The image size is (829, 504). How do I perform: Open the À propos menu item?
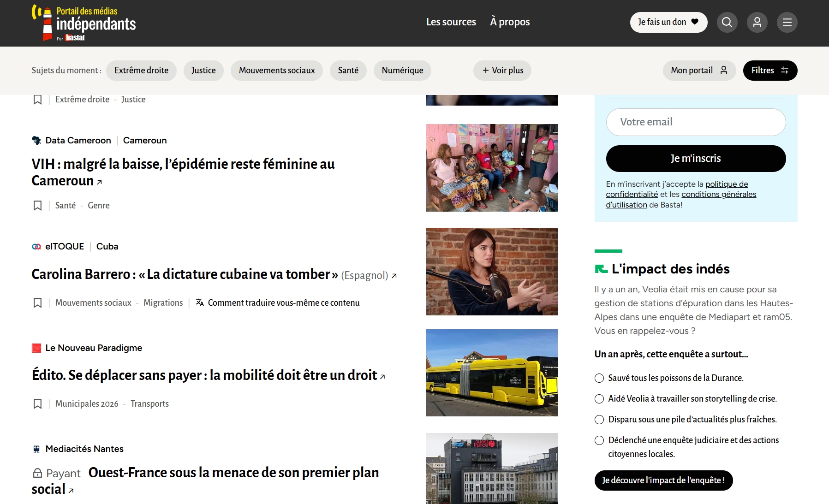pyautogui.click(x=510, y=22)
